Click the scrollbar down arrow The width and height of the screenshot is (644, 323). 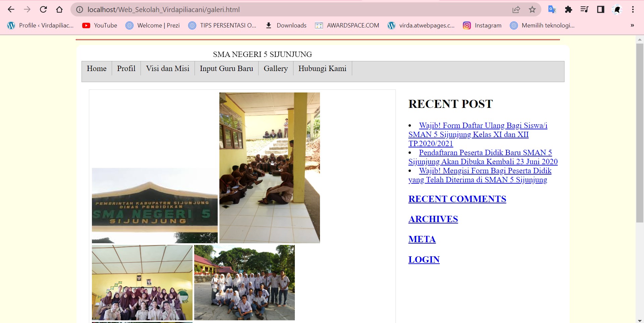tap(640, 320)
